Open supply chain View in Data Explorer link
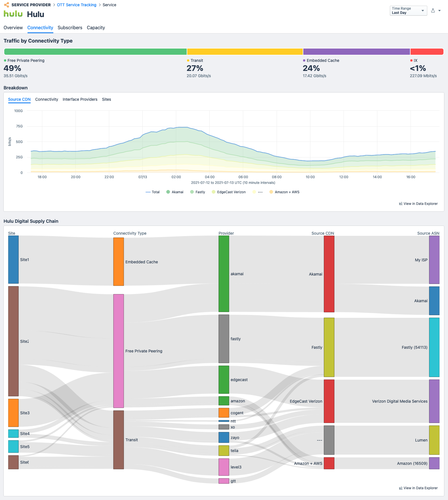The image size is (448, 500). pos(418,488)
